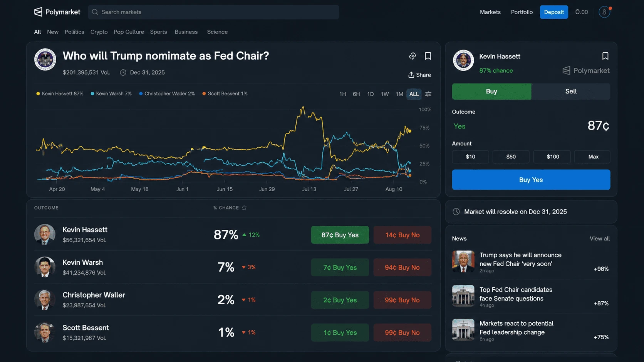Select the Buy toggle
Image resolution: width=644 pixels, height=362 pixels.
(491, 92)
